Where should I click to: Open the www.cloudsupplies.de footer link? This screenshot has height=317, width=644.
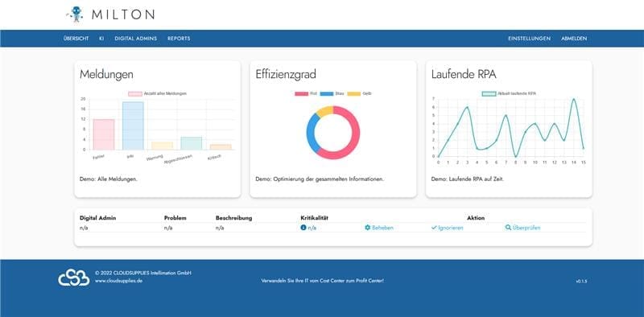point(118,282)
